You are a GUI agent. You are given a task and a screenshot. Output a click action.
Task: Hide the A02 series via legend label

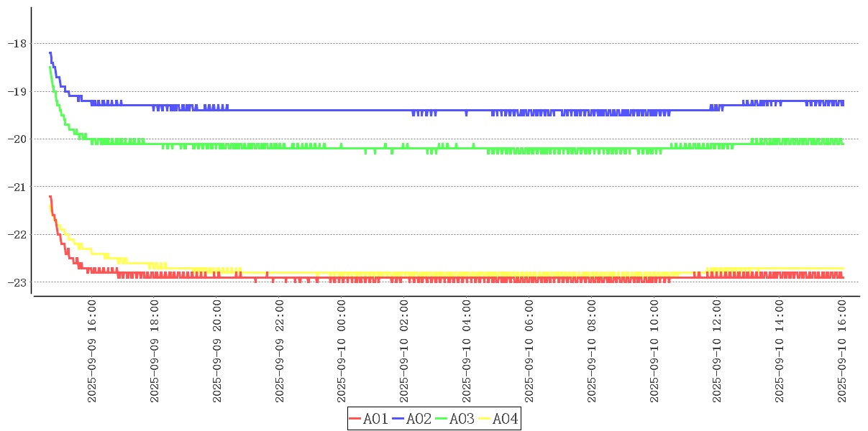(x=419, y=419)
